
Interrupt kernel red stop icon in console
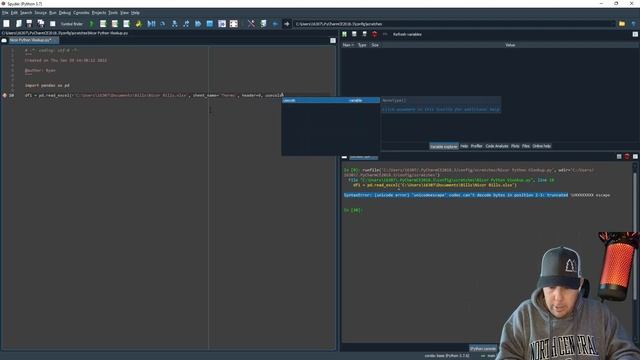(627, 156)
